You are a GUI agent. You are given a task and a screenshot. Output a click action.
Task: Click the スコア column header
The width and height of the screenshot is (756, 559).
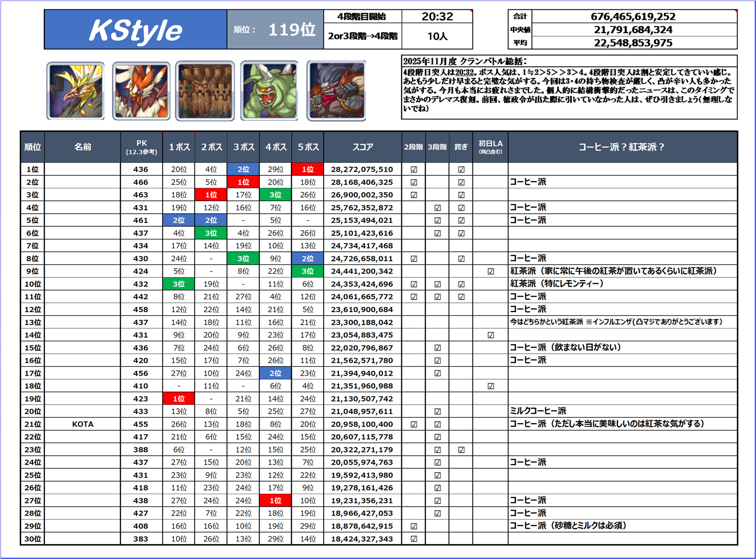click(363, 147)
